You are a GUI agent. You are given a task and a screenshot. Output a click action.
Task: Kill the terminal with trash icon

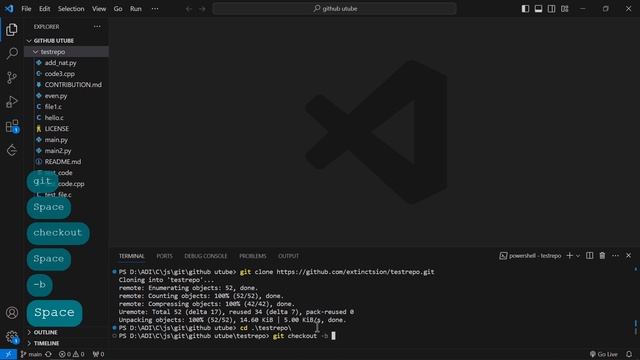[602, 256]
